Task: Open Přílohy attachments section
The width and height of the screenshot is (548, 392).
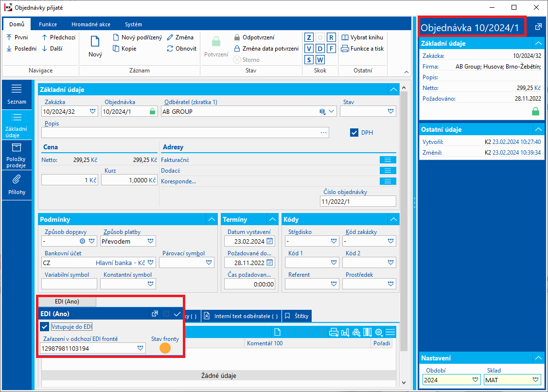Action: click(x=17, y=185)
